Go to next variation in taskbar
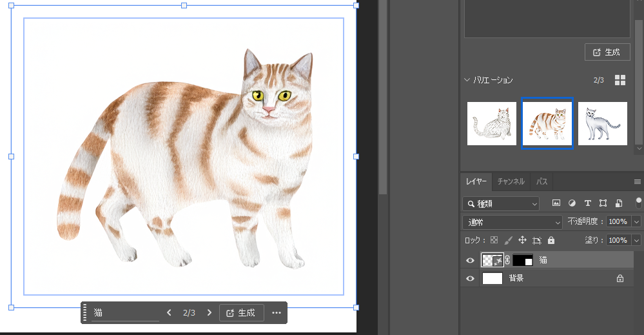Screen dimensions: 644x335 coord(209,313)
